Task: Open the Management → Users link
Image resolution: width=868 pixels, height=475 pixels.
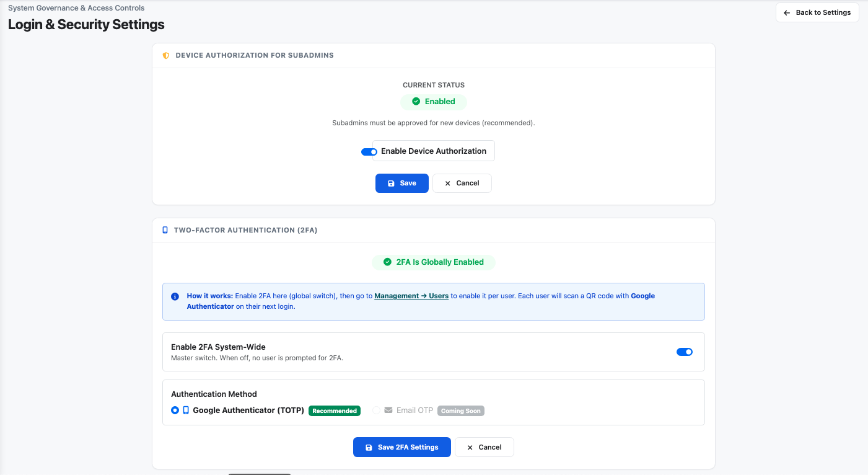Action: tap(411, 296)
